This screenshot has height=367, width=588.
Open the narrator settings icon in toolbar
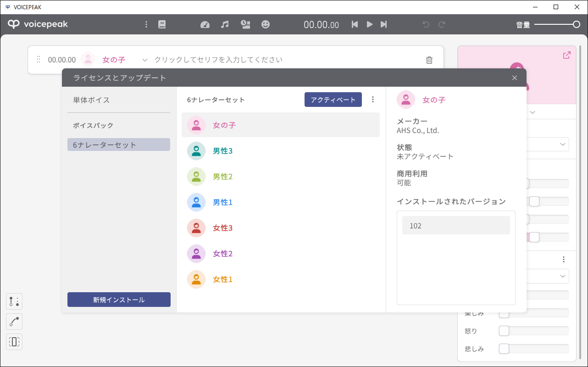pyautogui.click(x=245, y=24)
